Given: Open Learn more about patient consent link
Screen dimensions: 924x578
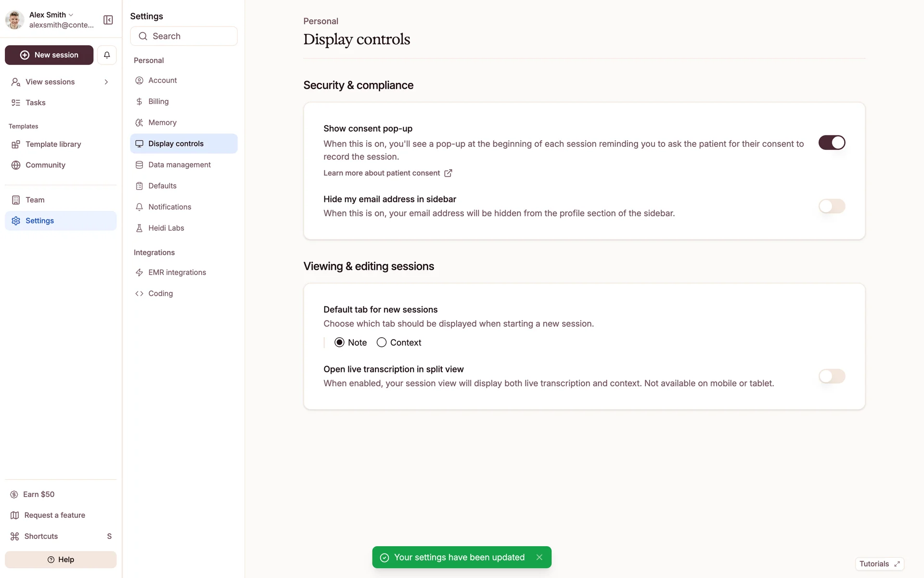Looking at the screenshot, I should [387, 173].
